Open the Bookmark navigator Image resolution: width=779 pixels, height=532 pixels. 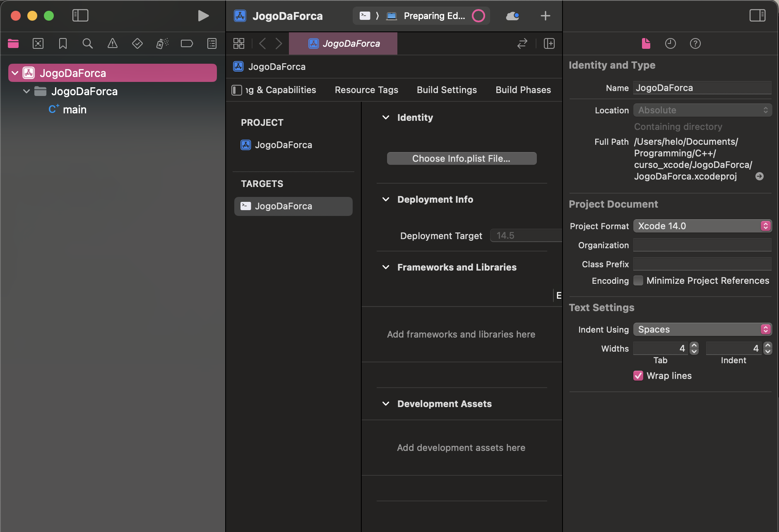coord(63,43)
